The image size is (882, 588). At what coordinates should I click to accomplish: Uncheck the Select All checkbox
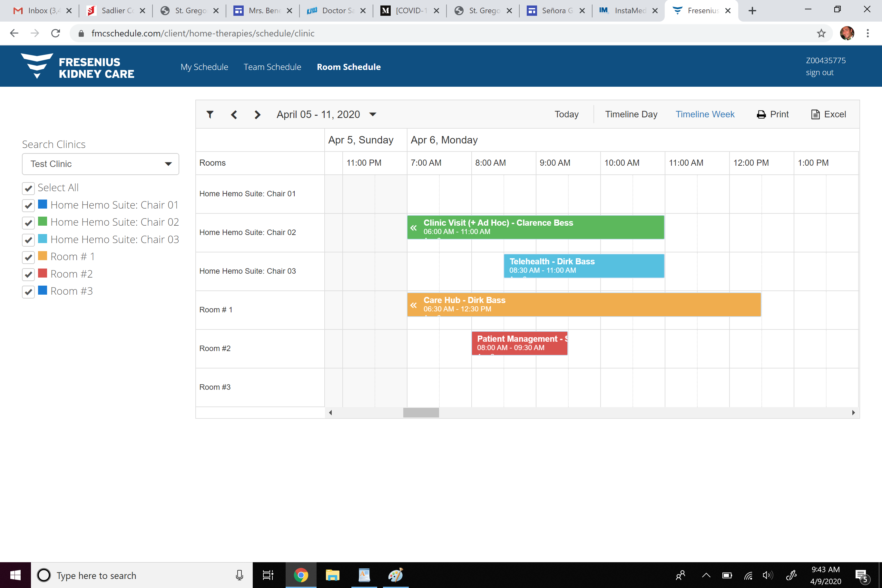28,188
